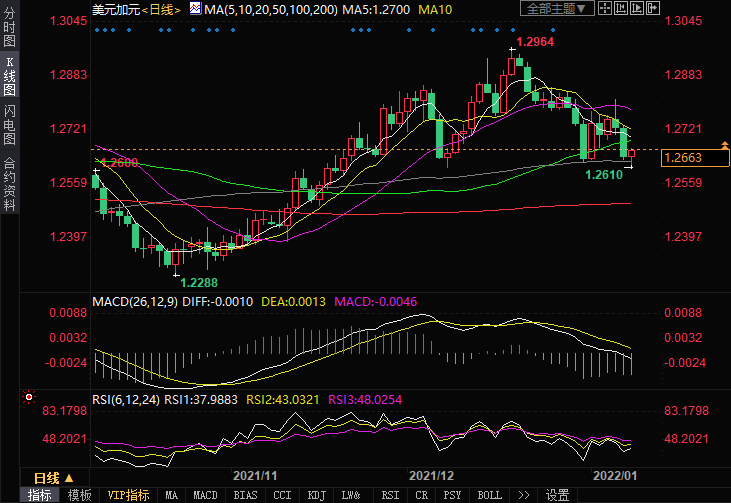The width and height of the screenshot is (731, 503).
Task: Select the RSI indicator in bottom toolbar
Action: click(x=390, y=495)
